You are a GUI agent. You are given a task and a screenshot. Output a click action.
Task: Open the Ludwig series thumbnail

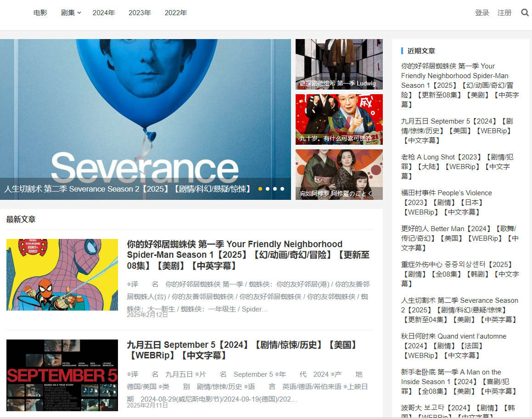point(339,64)
